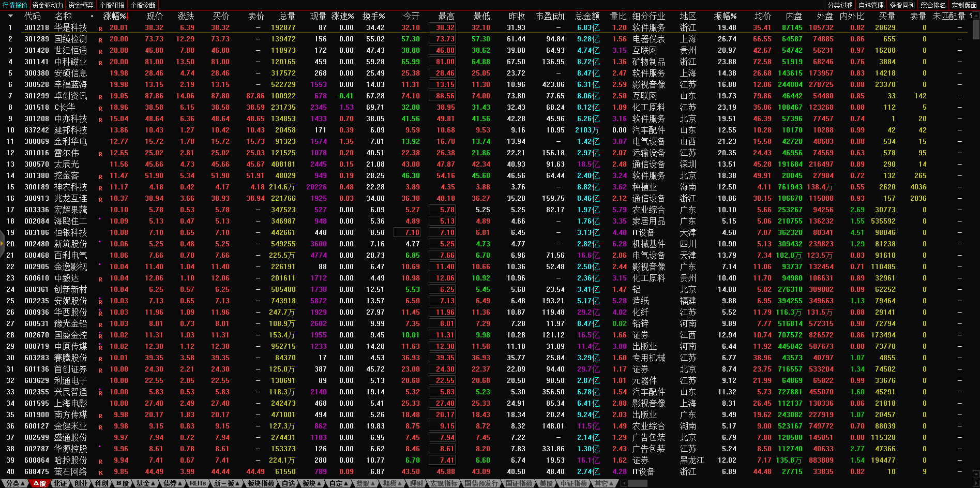
Task: Open the column header dropdown arrow
Action: 10,16
